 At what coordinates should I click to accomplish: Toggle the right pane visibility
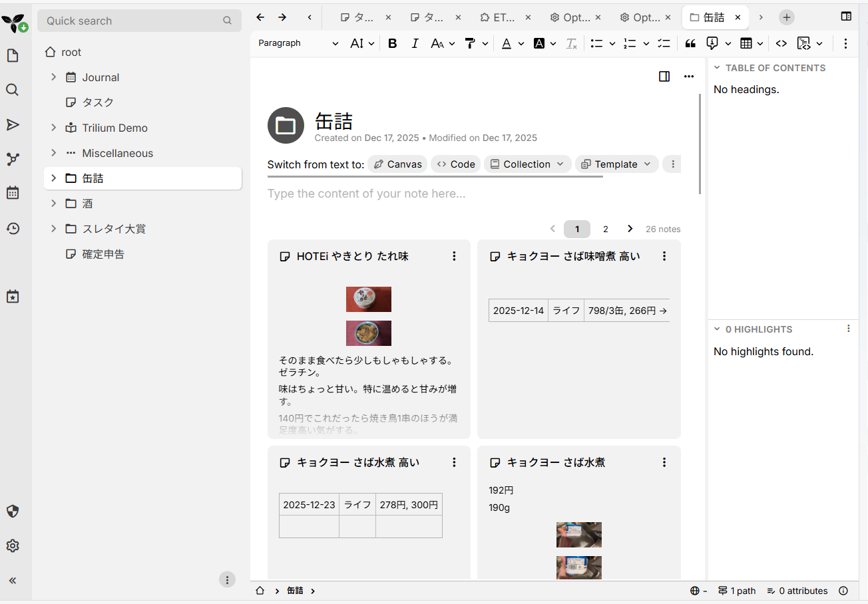(846, 17)
